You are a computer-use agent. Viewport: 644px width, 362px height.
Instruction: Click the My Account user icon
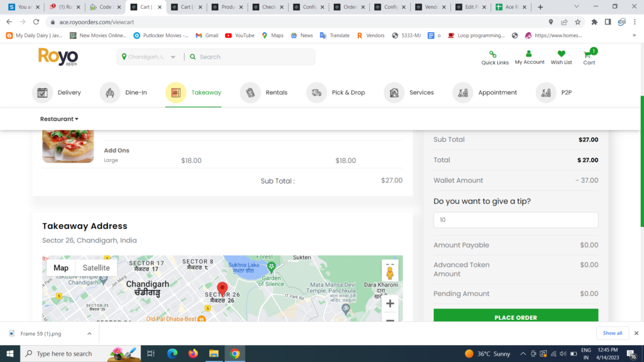point(529,54)
